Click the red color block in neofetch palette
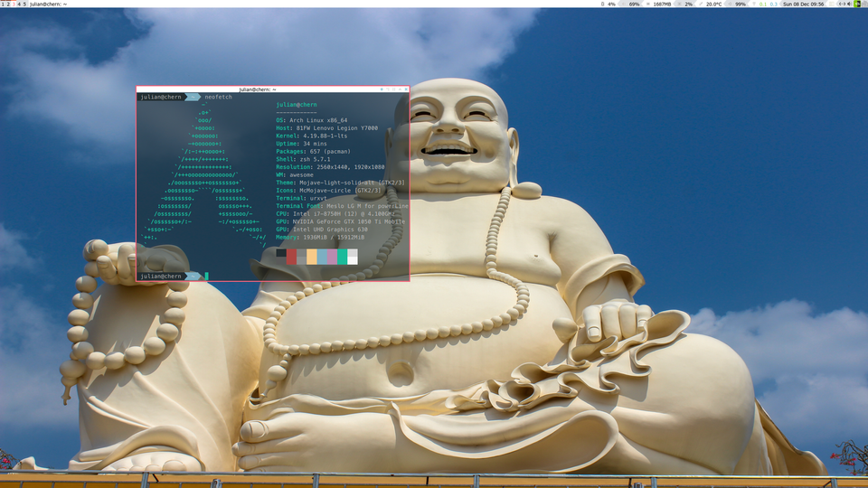This screenshot has height=488, width=868. point(291,257)
